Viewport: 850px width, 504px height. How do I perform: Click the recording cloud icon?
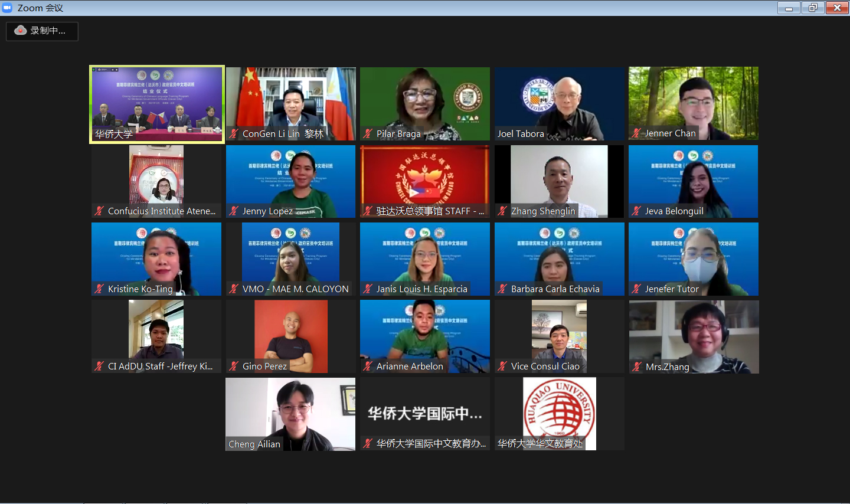pos(21,31)
